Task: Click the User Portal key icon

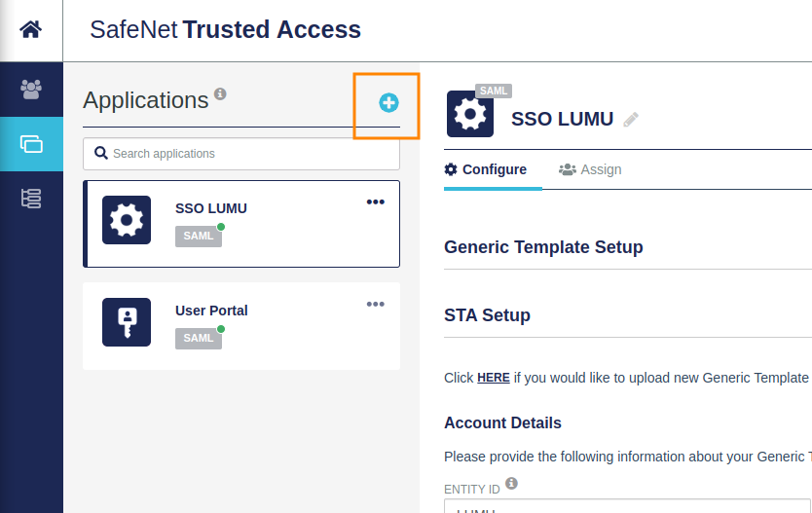Action: coord(127,322)
